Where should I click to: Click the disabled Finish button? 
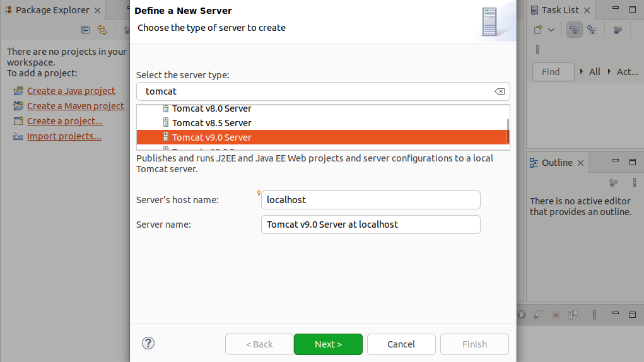(x=474, y=344)
